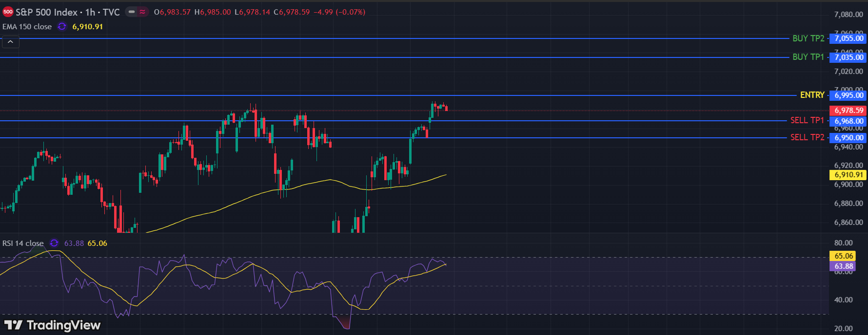Click the red 6,978.59 current price tag
The width and height of the screenshot is (868, 335).
click(x=848, y=111)
